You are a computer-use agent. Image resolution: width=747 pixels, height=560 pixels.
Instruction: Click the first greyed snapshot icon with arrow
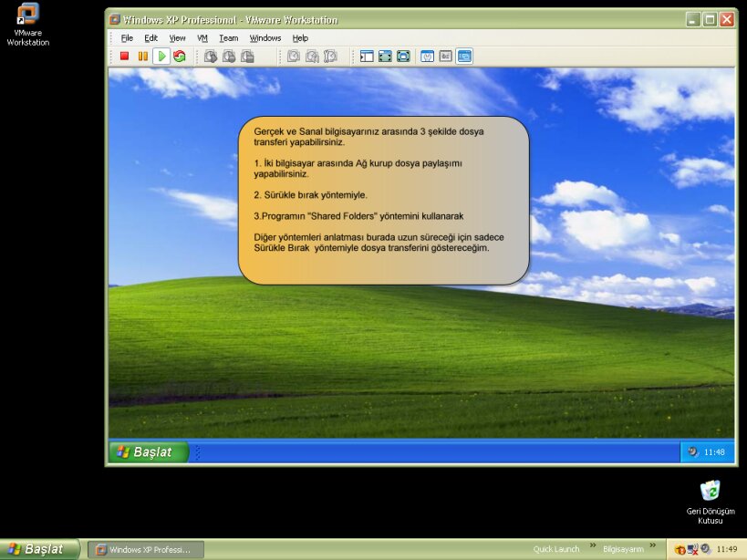tap(211, 57)
